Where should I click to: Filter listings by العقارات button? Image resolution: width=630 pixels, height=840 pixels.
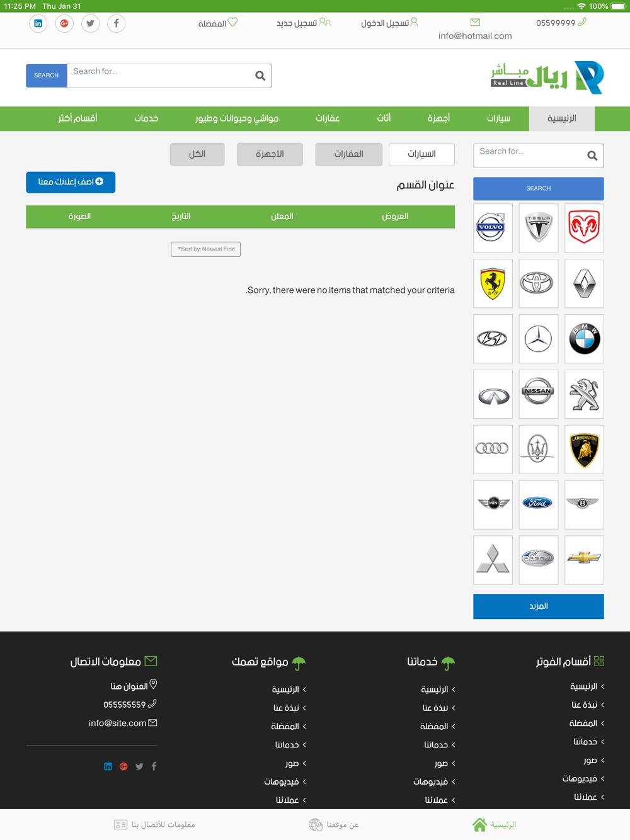(349, 154)
